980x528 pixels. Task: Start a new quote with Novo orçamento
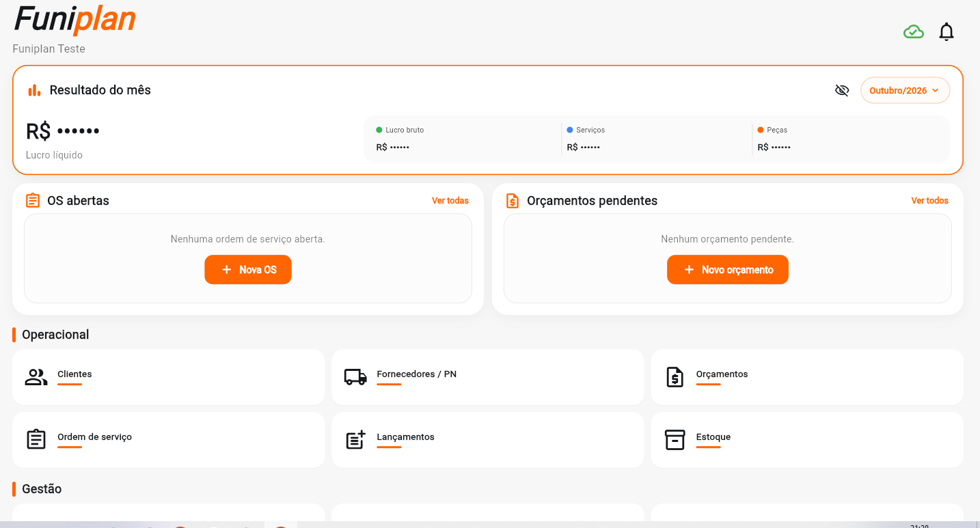pos(728,270)
